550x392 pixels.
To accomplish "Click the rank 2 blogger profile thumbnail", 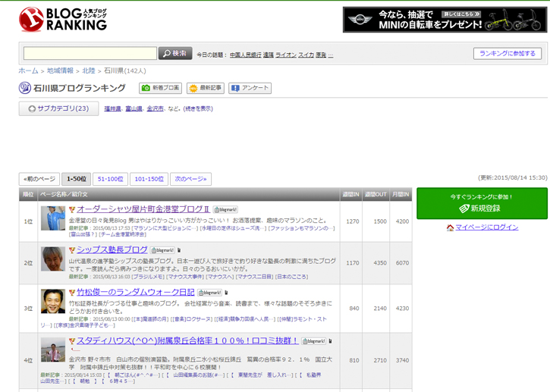I will (x=53, y=258).
